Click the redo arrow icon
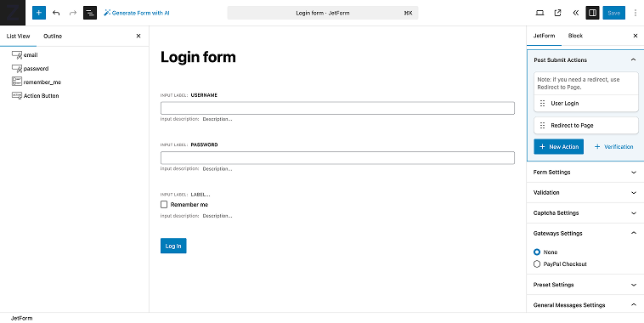The width and height of the screenshot is (644, 323). 73,13
